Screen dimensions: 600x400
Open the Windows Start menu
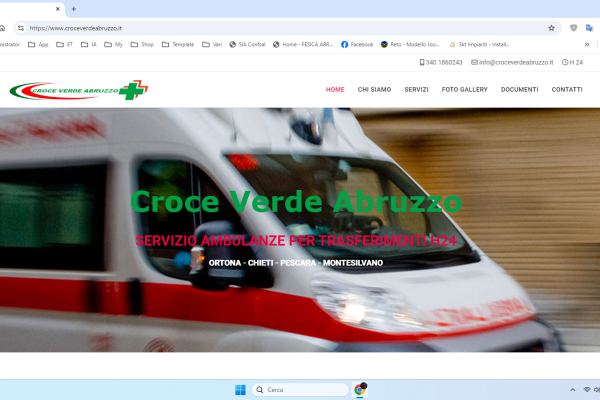tap(240, 390)
